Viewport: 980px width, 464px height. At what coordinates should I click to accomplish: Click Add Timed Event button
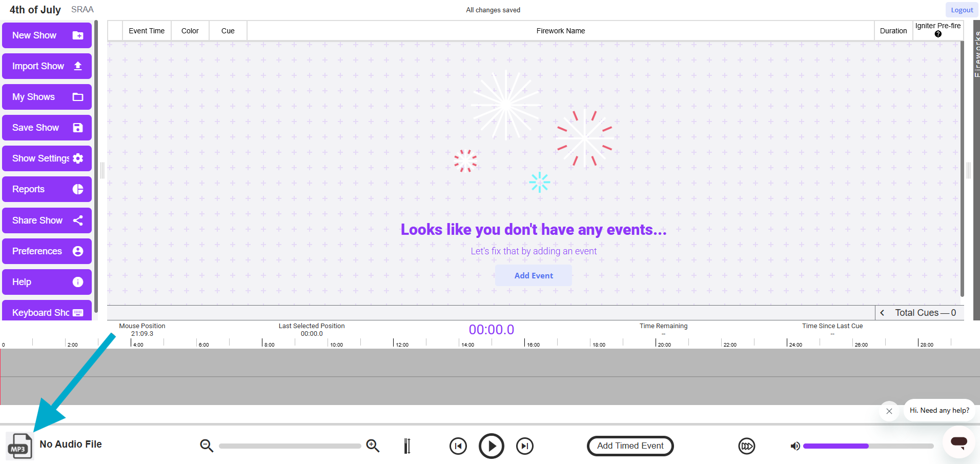coord(630,446)
